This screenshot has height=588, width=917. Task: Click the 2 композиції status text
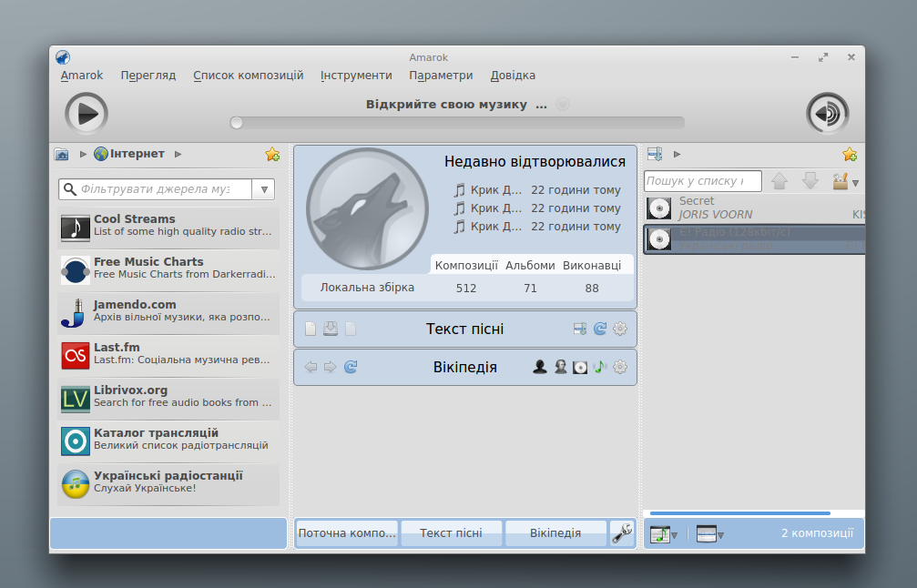pos(817,533)
